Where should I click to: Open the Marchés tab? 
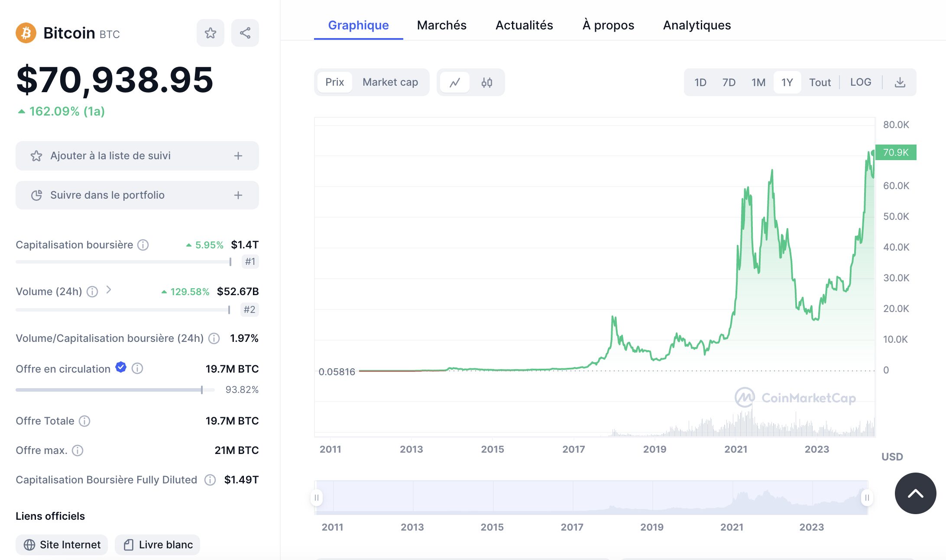point(442,25)
